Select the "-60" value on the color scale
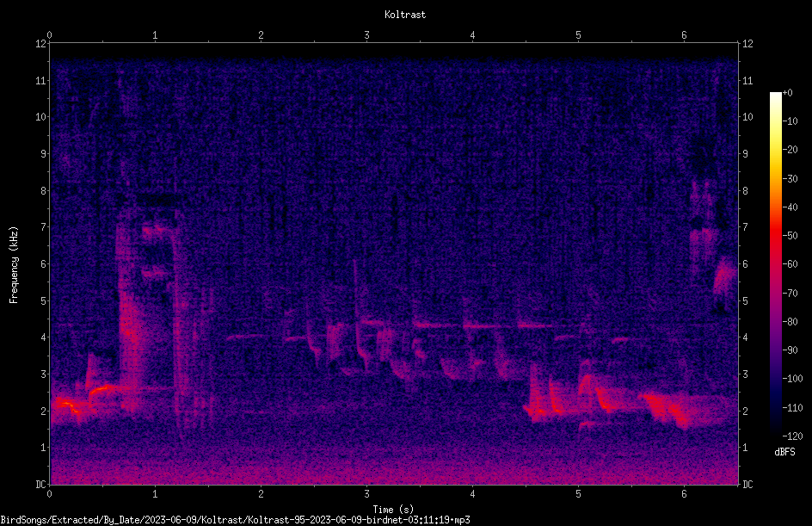The image size is (812, 526). [x=790, y=264]
